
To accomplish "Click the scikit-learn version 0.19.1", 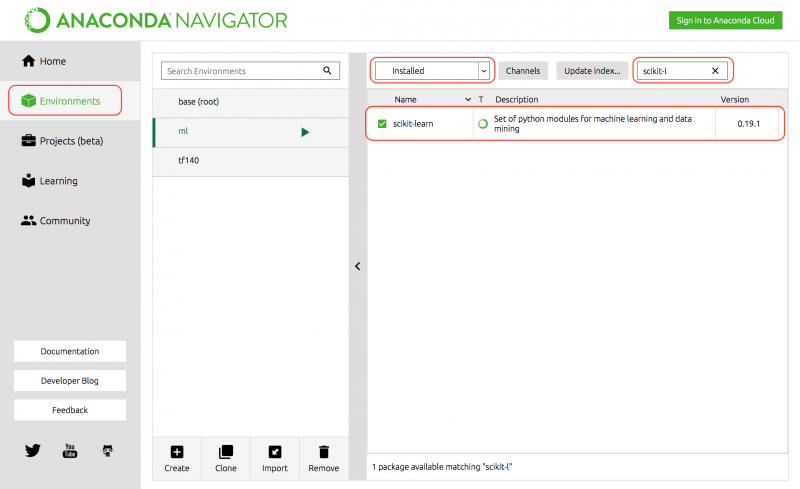I will click(748, 124).
